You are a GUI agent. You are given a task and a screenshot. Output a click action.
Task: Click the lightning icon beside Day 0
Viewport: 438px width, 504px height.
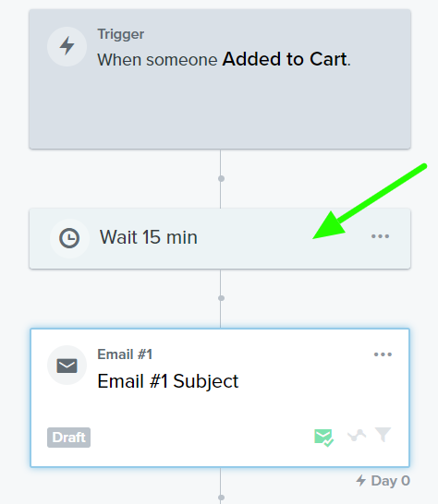[x=361, y=481]
